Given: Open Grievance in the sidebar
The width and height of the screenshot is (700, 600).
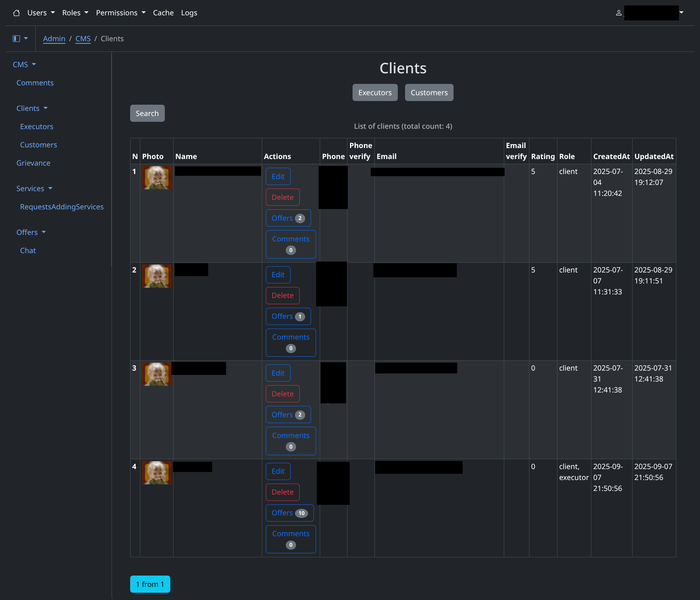Looking at the screenshot, I should tap(33, 163).
